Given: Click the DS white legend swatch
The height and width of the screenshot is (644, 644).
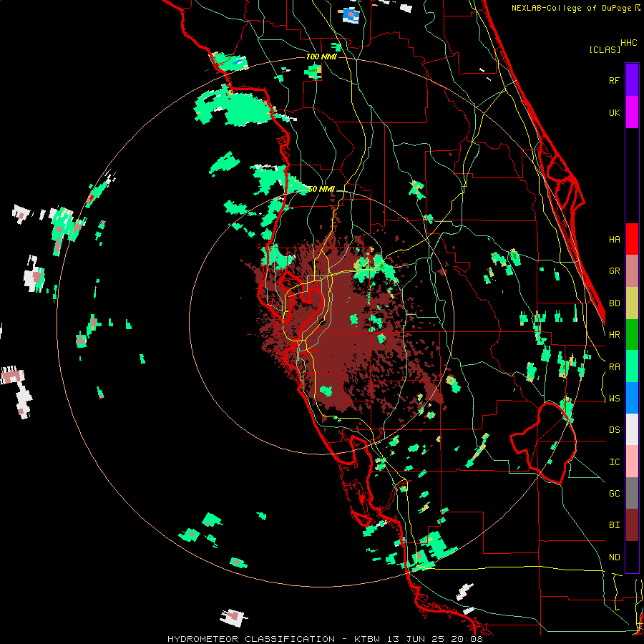Looking at the screenshot, I should click(x=632, y=429).
